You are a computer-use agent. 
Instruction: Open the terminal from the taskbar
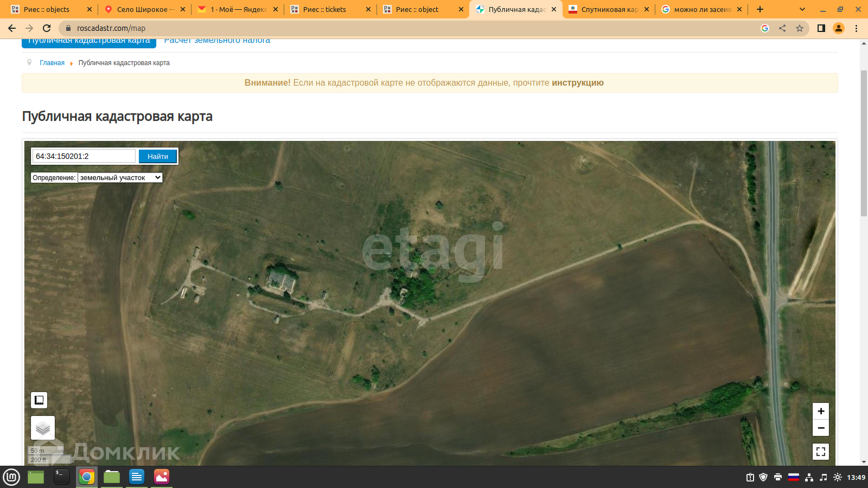click(x=62, y=477)
